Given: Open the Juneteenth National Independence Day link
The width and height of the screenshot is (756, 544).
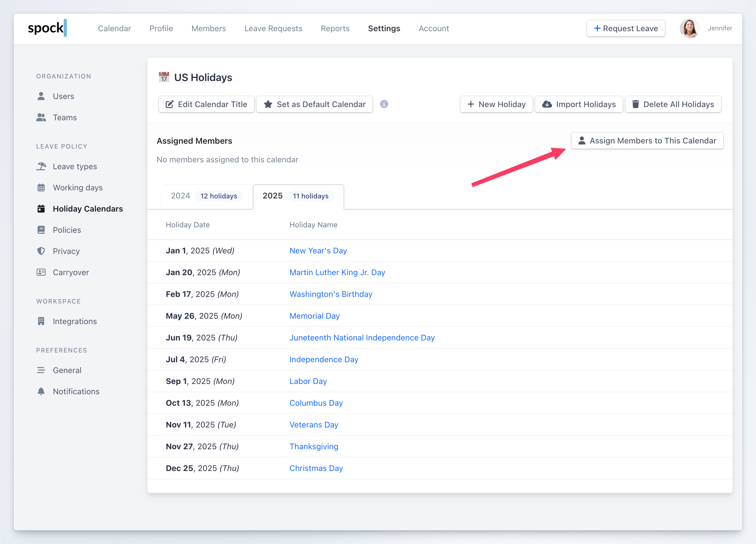Looking at the screenshot, I should (362, 338).
